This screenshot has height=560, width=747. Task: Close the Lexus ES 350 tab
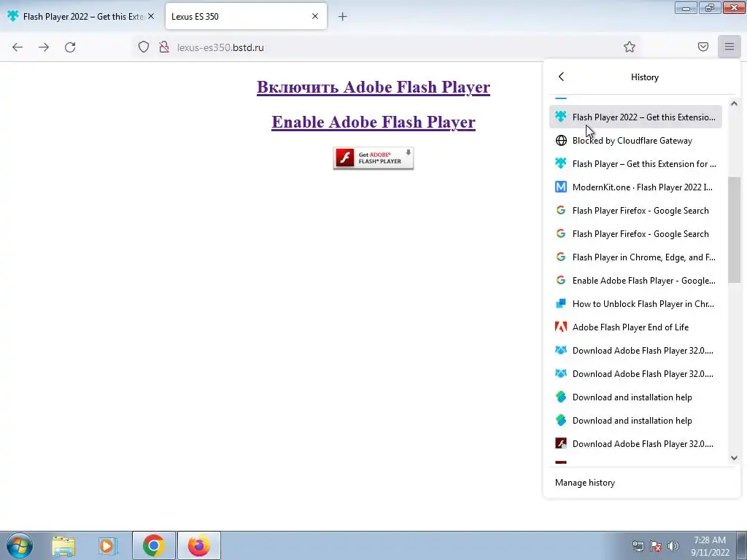pyautogui.click(x=315, y=16)
